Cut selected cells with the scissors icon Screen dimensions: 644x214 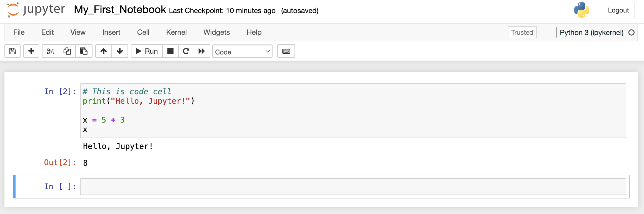click(x=50, y=51)
